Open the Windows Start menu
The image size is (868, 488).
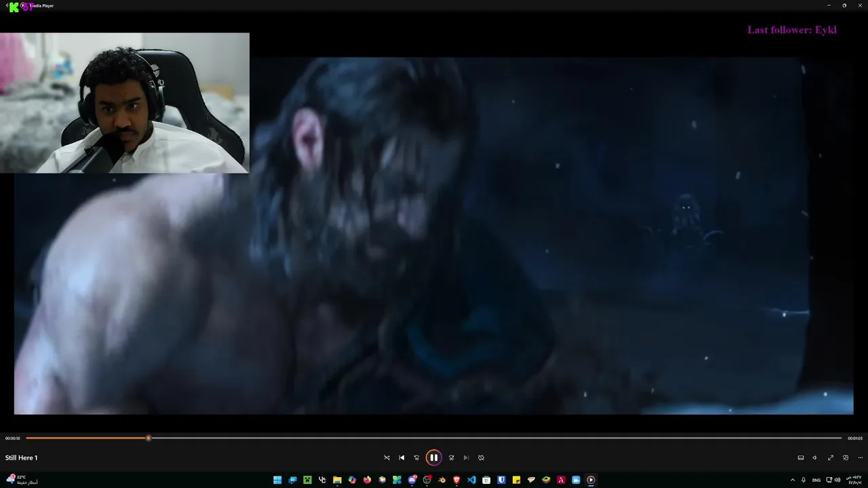click(277, 480)
